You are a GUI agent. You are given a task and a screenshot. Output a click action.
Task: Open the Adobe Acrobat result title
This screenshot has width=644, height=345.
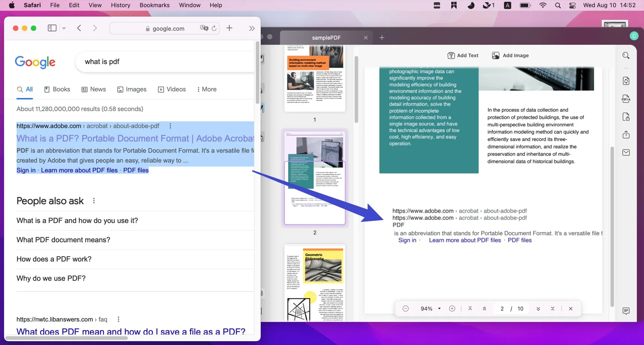pos(135,139)
